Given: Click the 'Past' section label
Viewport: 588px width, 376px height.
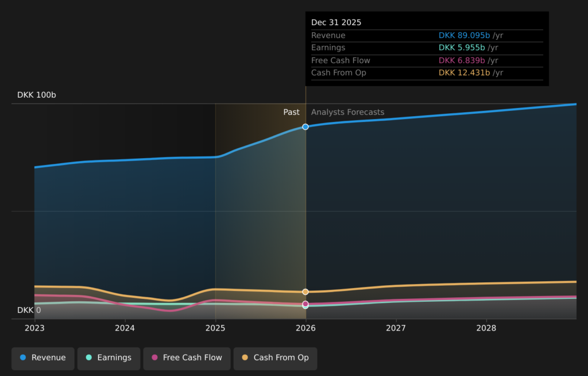Looking at the screenshot, I should tap(291, 112).
